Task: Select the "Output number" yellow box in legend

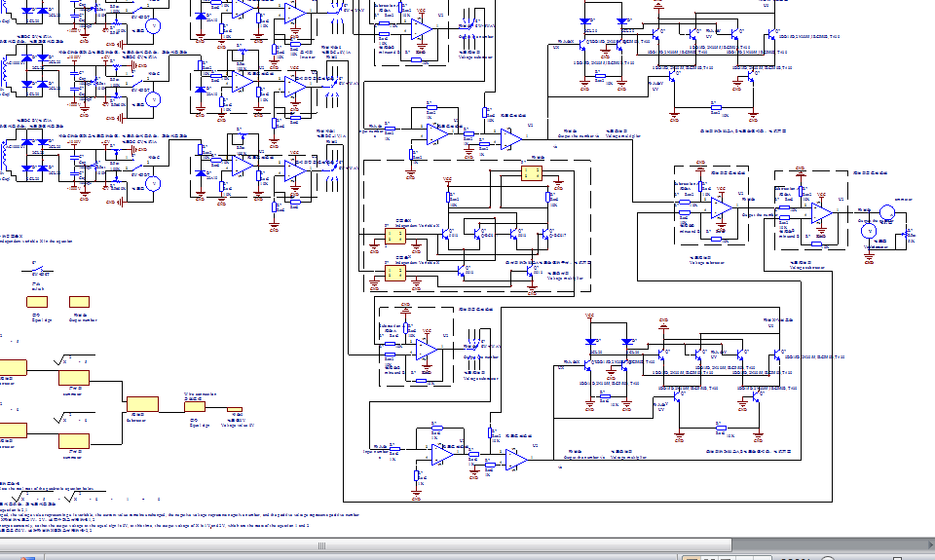Action: pos(79,302)
